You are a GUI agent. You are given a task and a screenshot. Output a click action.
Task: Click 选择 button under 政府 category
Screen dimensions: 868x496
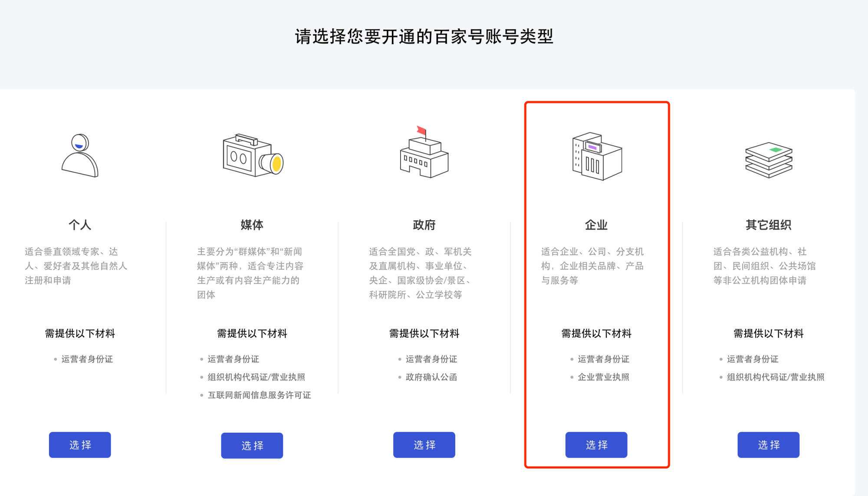click(425, 445)
